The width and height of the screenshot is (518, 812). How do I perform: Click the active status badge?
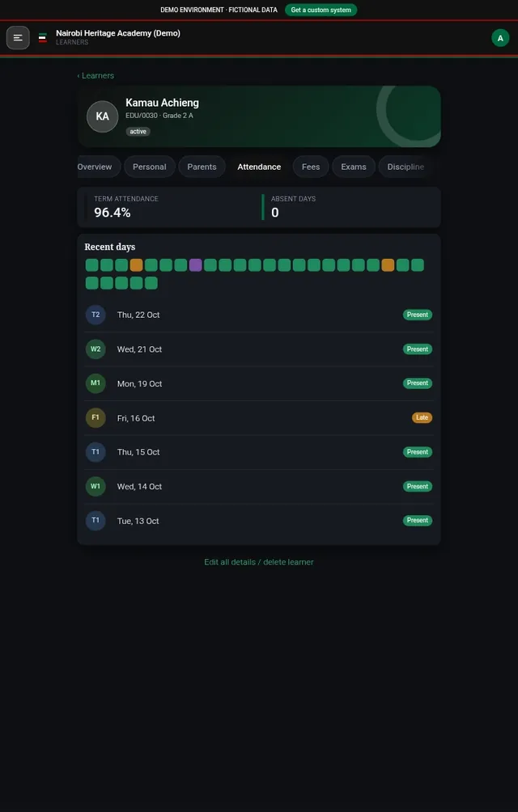click(138, 132)
